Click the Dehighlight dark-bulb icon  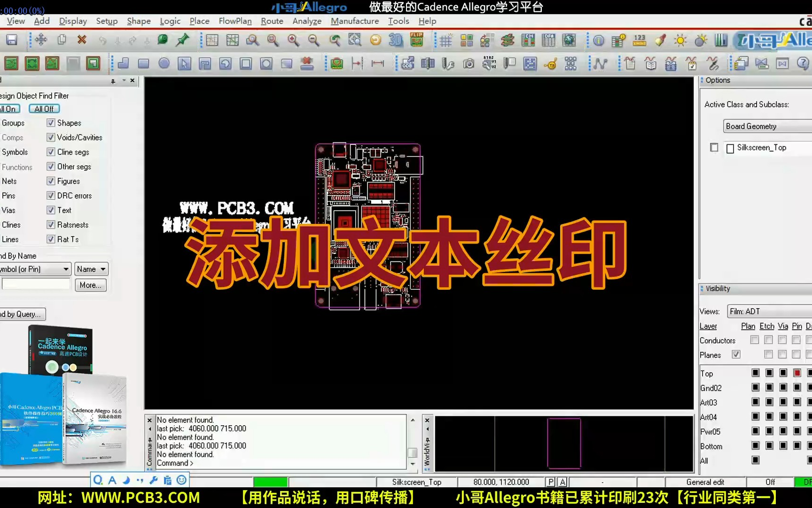(701, 40)
